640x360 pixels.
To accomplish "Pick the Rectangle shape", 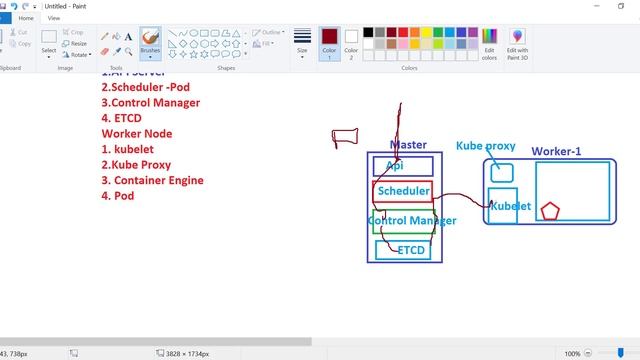I will coord(204,33).
